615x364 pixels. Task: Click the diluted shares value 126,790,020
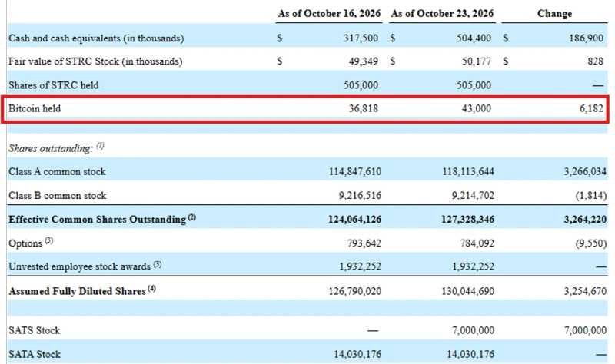(355, 291)
